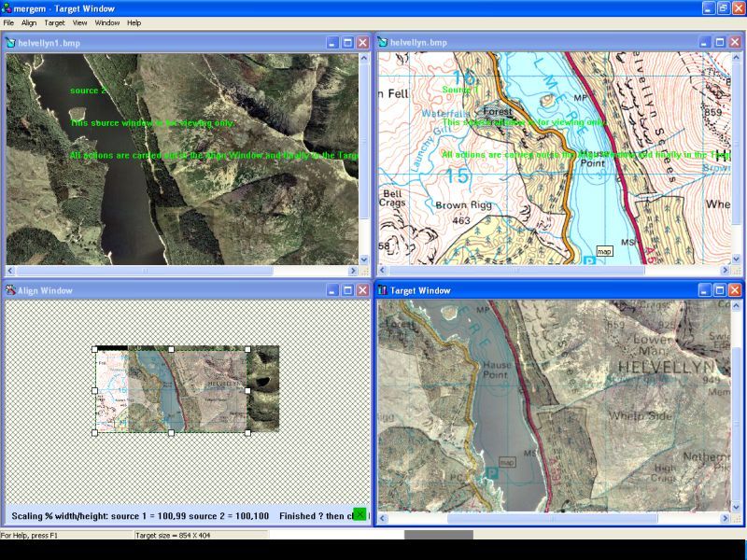Click the right scroll arrow in helvellyn.bmp window
The height and width of the screenshot is (560, 747).
coord(726,271)
